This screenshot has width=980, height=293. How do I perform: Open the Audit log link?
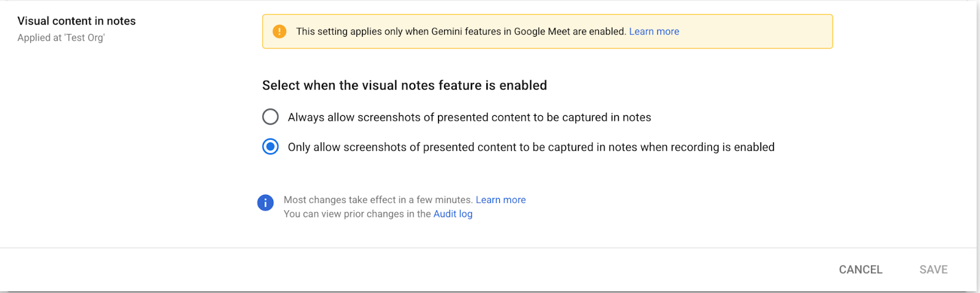click(453, 214)
